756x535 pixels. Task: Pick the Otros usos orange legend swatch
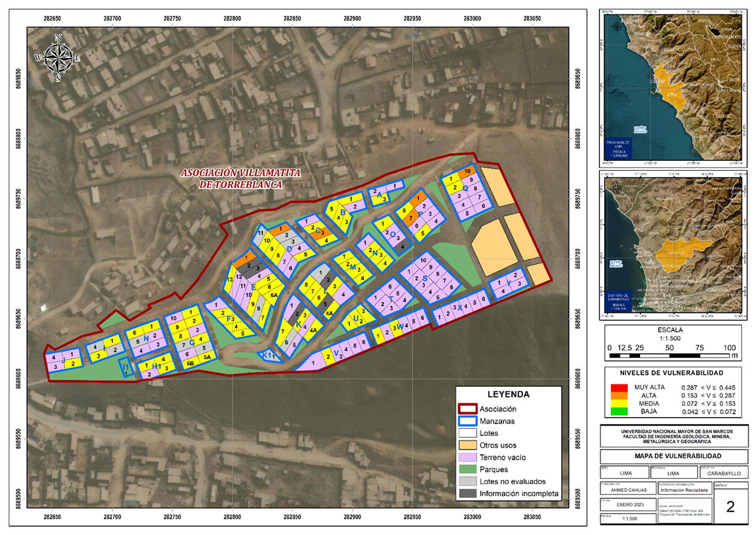[x=467, y=445]
